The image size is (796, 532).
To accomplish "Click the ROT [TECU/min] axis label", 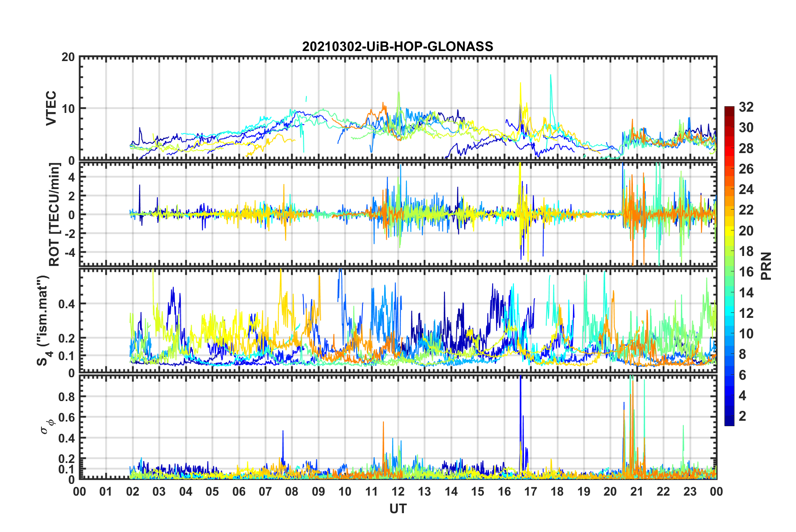I will point(54,214).
